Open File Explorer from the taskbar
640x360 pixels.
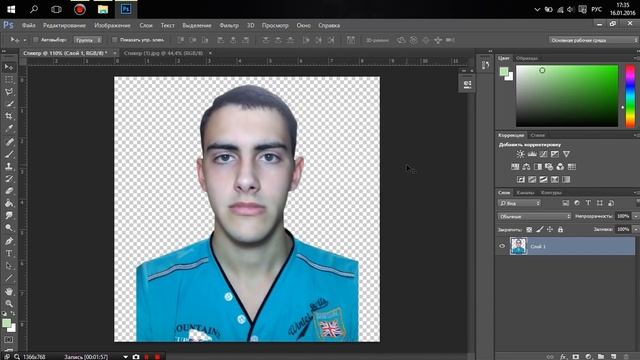pyautogui.click(x=102, y=9)
